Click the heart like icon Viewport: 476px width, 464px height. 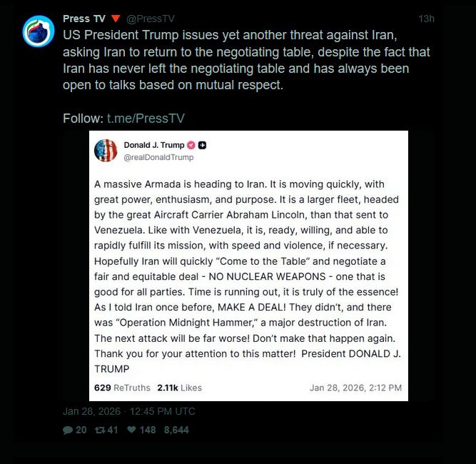pyautogui.click(x=131, y=430)
